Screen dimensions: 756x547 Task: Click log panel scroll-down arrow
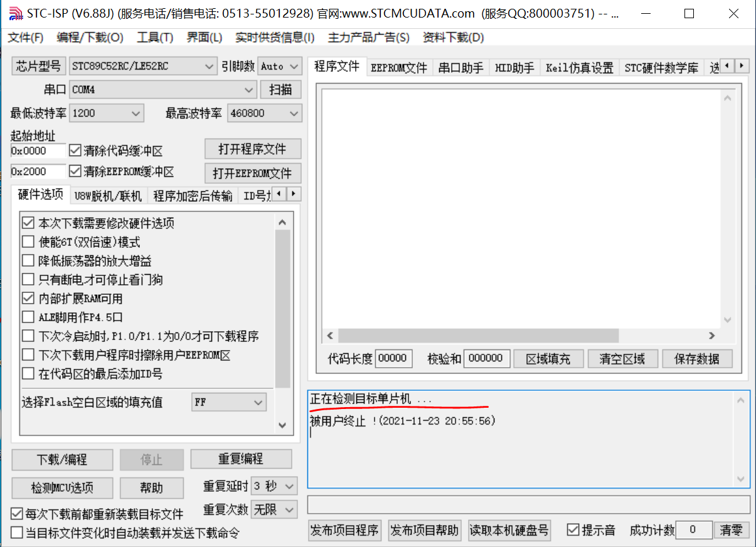pos(742,479)
